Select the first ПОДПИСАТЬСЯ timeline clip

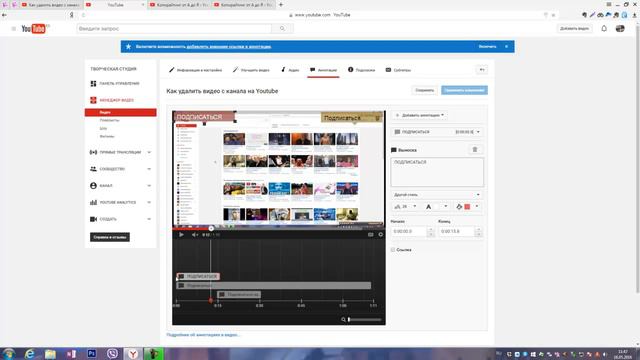[198, 277]
